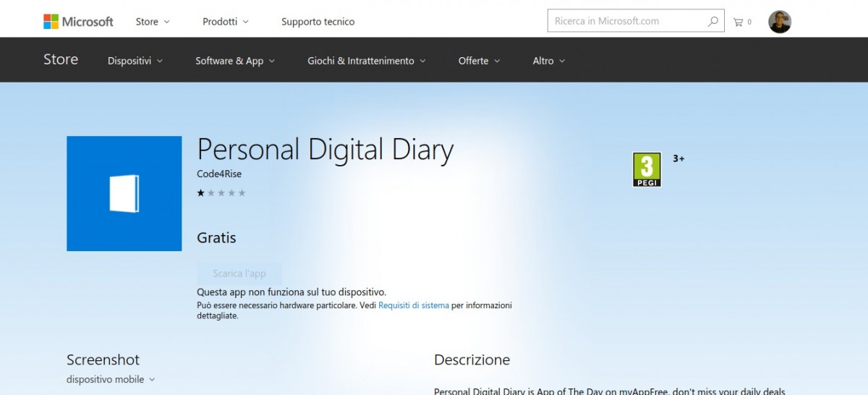Click the Descrizione heading
This screenshot has width=868, height=395.
pyautogui.click(x=472, y=360)
